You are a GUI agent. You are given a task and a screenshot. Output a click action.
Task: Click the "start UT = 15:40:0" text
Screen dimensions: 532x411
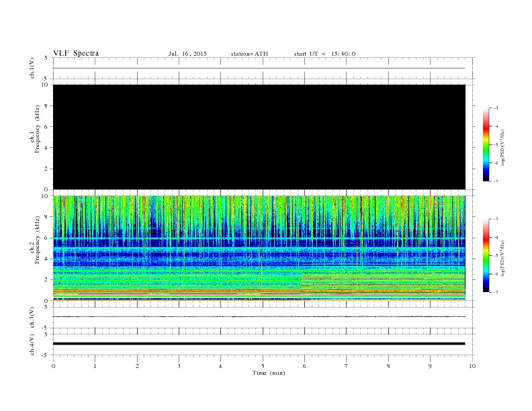(x=324, y=54)
